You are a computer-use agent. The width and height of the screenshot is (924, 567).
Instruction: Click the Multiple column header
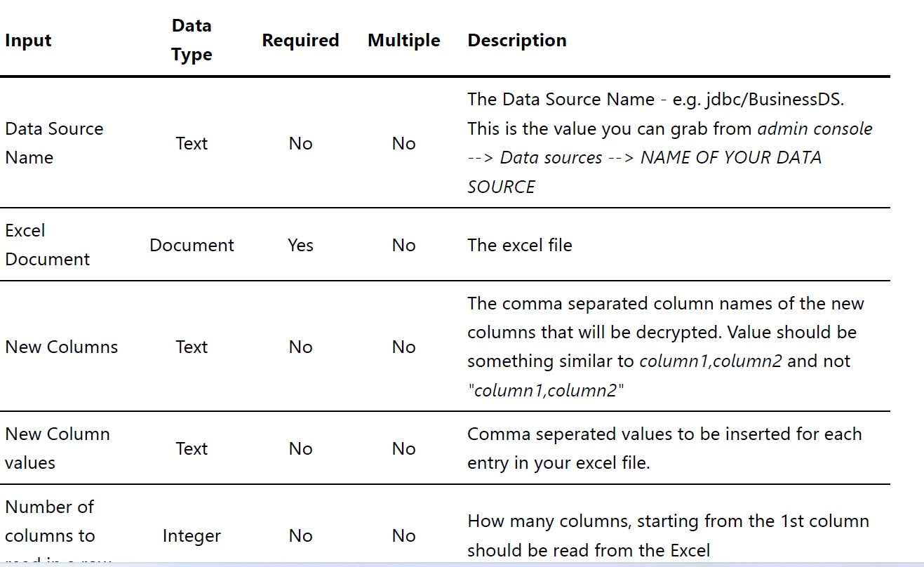[403, 40]
